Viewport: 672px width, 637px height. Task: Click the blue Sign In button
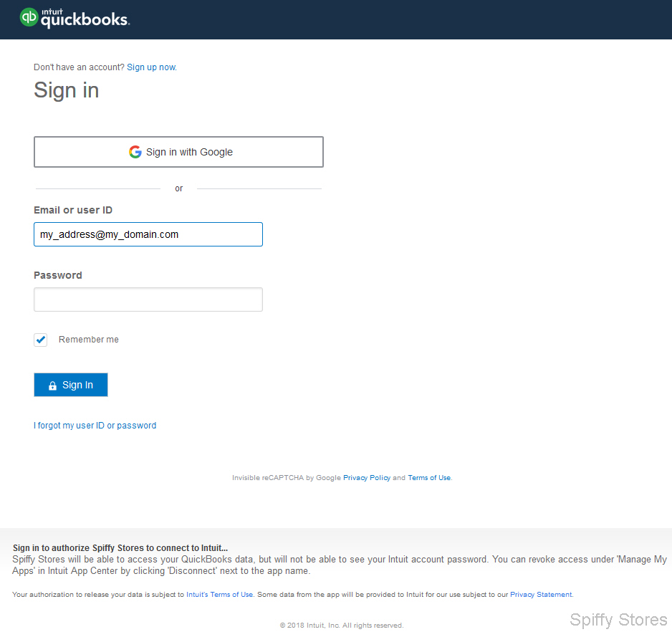point(71,385)
